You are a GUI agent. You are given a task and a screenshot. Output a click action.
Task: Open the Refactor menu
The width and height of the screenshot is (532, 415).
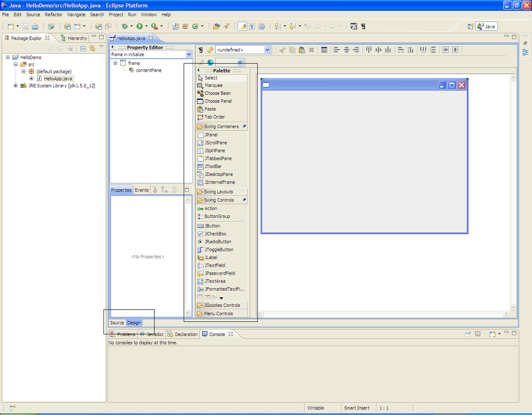[54, 15]
